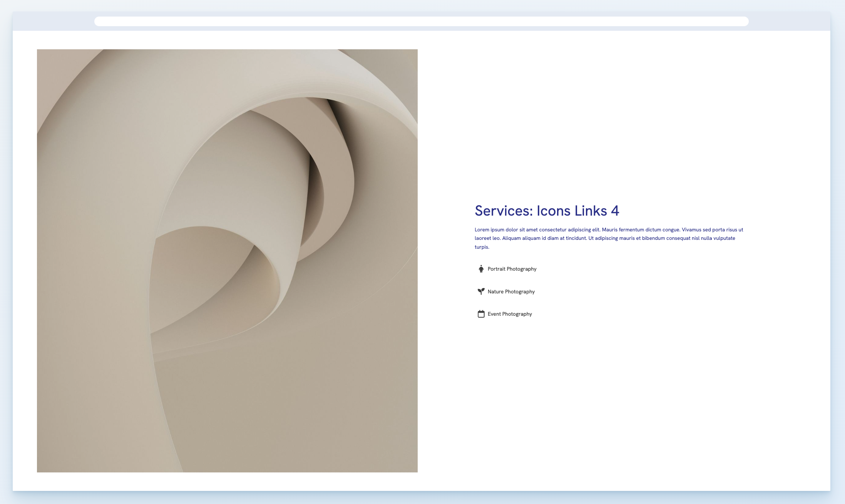Click the portrait silhouette icon in the services list

pyautogui.click(x=481, y=269)
